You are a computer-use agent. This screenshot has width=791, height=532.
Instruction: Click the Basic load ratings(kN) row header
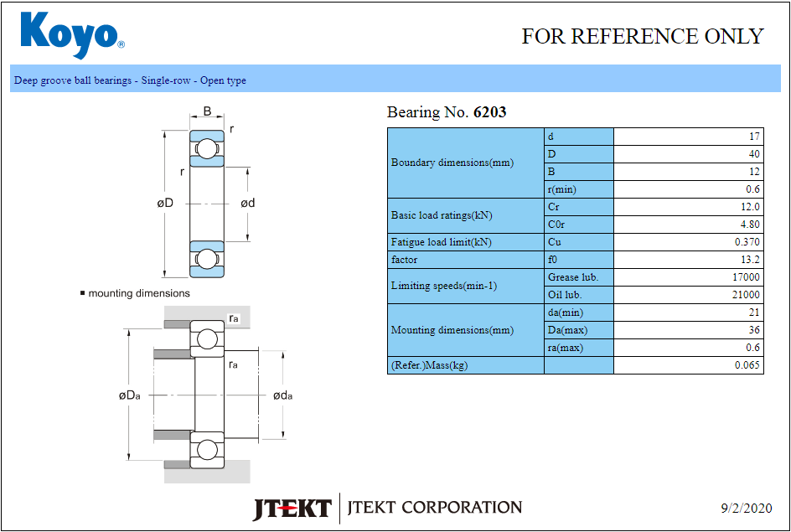[x=442, y=215]
